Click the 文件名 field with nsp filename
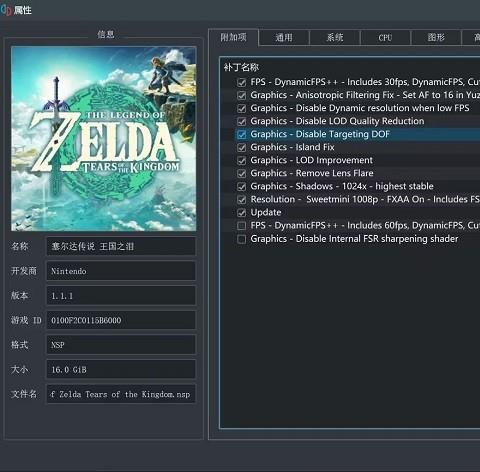This screenshot has height=472, width=480. pyautogui.click(x=121, y=394)
